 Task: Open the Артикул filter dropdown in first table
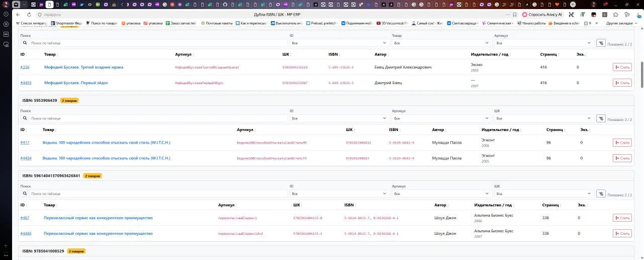[544, 43]
